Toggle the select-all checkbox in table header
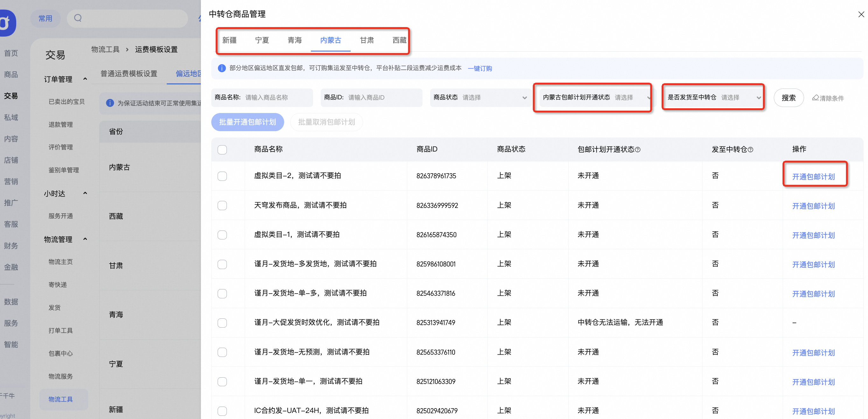This screenshot has width=868, height=419. (x=222, y=149)
